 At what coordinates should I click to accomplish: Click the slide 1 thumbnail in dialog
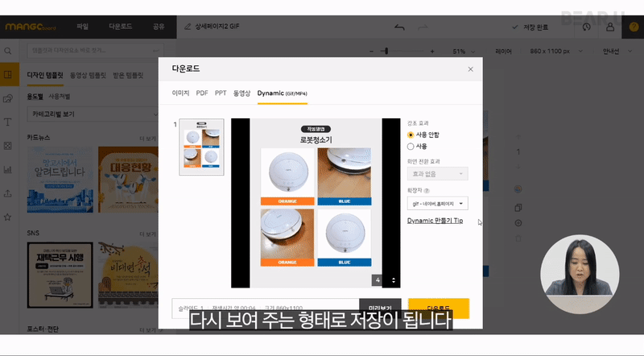point(202,147)
